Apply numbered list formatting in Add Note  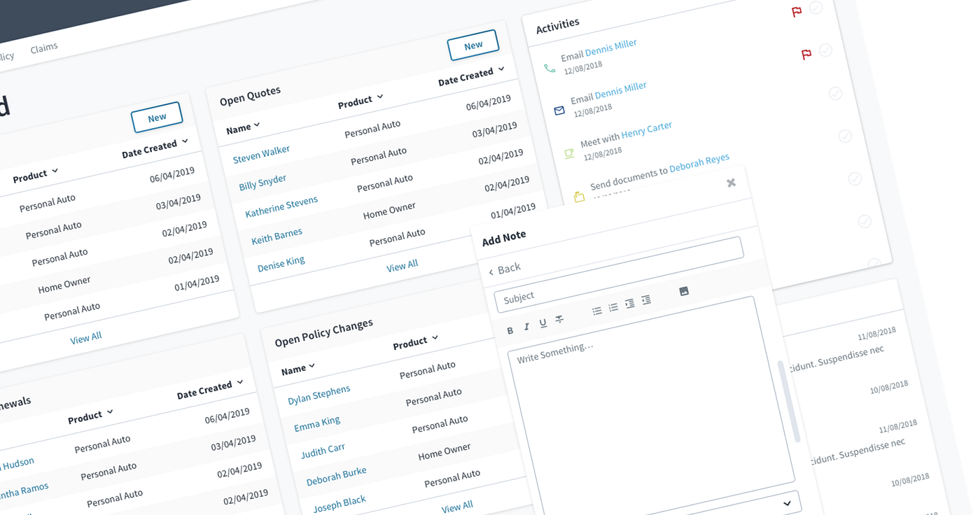tap(613, 308)
